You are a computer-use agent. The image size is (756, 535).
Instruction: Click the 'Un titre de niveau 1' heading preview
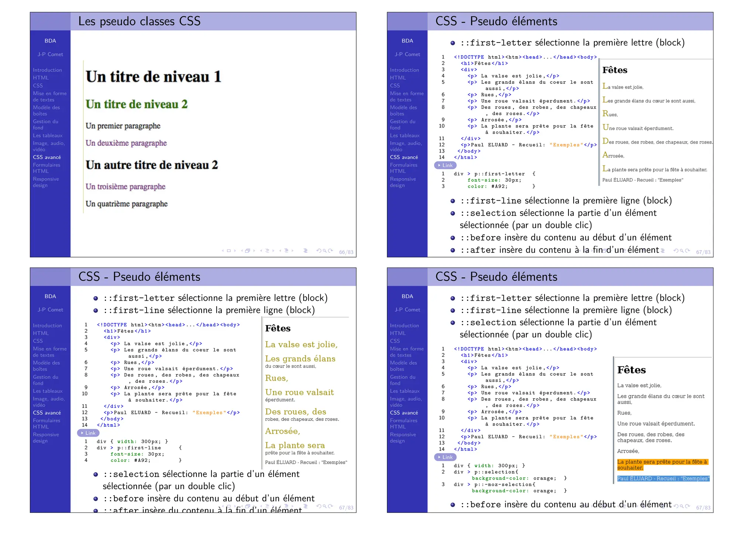[x=154, y=77]
